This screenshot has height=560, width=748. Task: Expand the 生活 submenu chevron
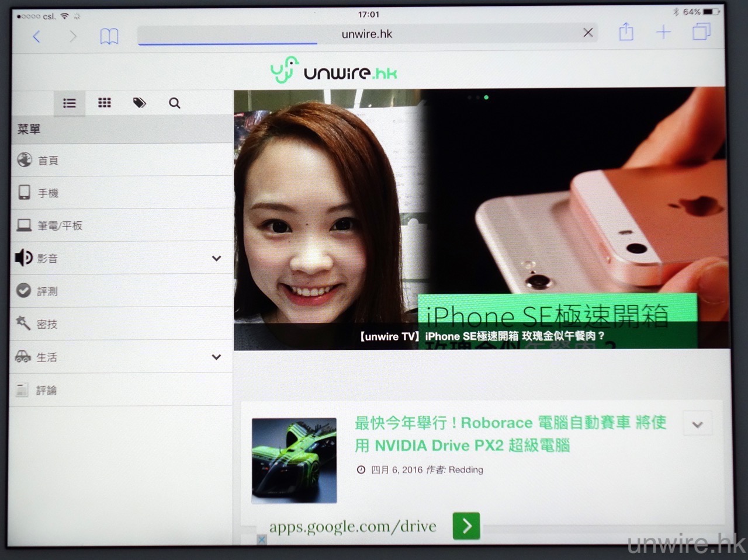point(216,357)
